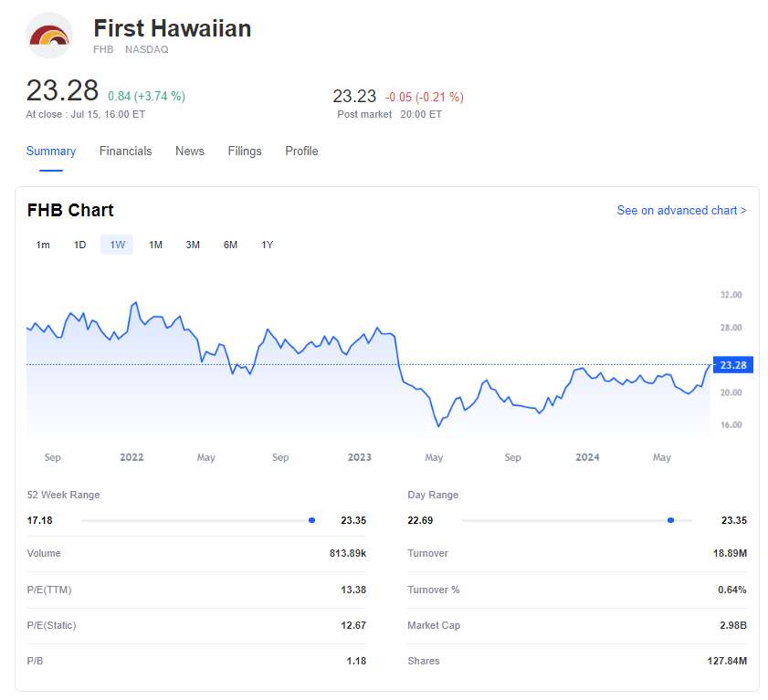768x700 pixels.
Task: Click the 2024 marker on chart timeline
Action: tap(587, 457)
